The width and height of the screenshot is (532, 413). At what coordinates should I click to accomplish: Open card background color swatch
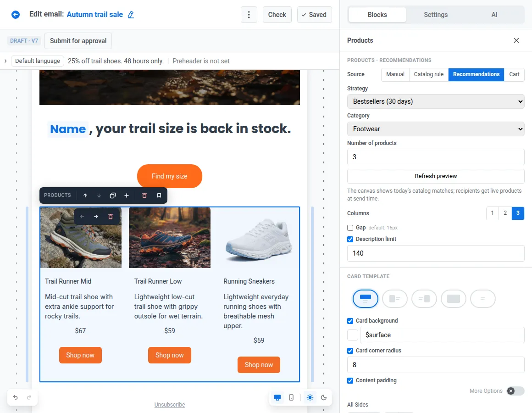coord(353,335)
